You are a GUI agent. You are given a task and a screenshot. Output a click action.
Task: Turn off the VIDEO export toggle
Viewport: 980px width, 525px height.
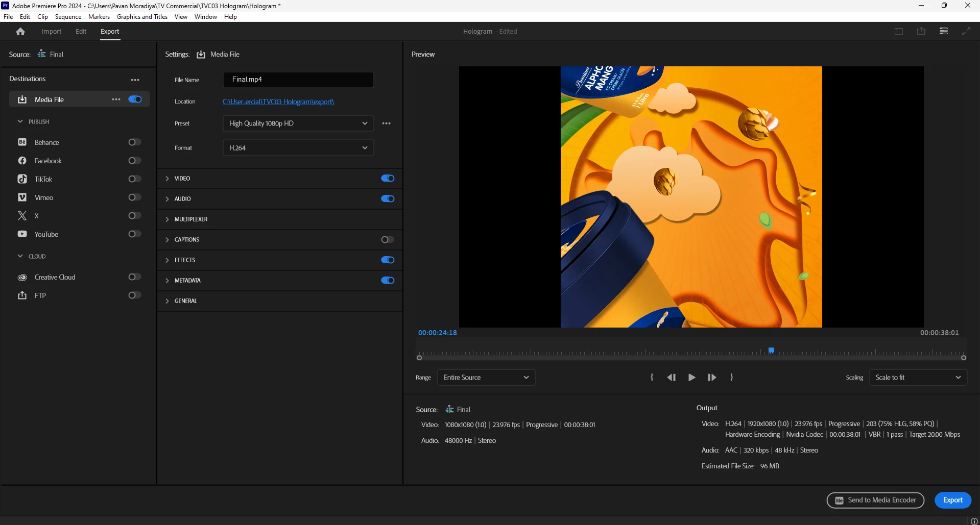pos(388,179)
